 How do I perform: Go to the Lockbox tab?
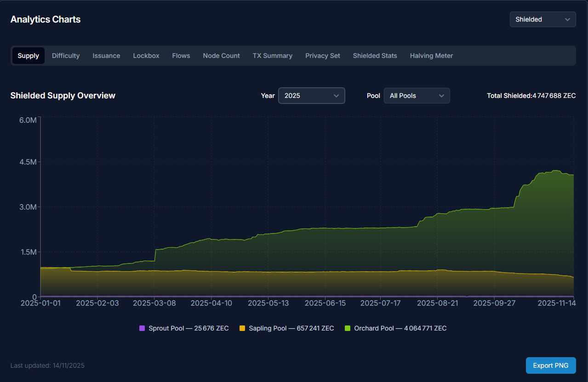146,56
